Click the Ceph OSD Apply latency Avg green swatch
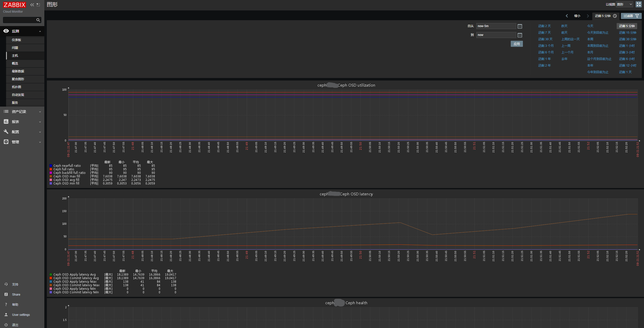This screenshot has width=644, height=328. (51, 275)
